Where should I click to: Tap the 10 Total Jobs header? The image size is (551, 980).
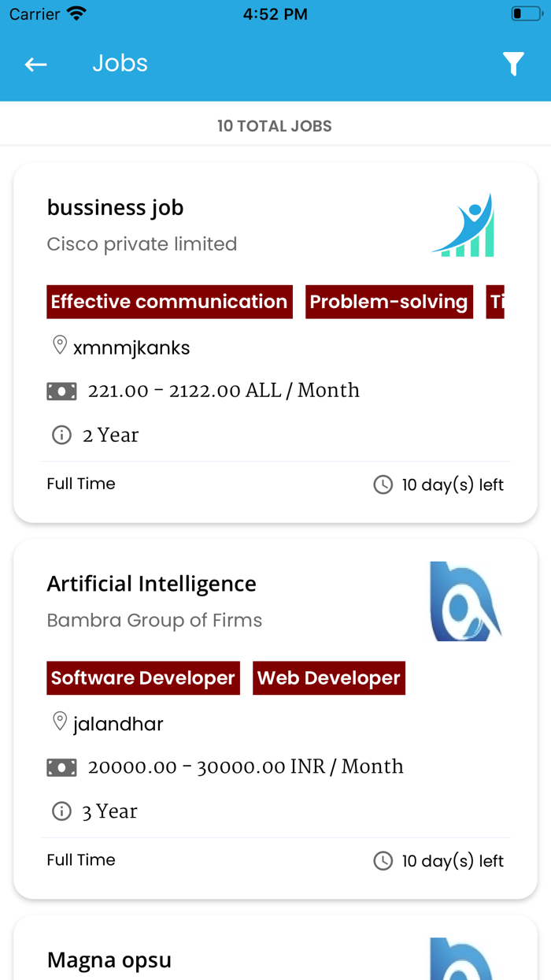[x=275, y=126]
